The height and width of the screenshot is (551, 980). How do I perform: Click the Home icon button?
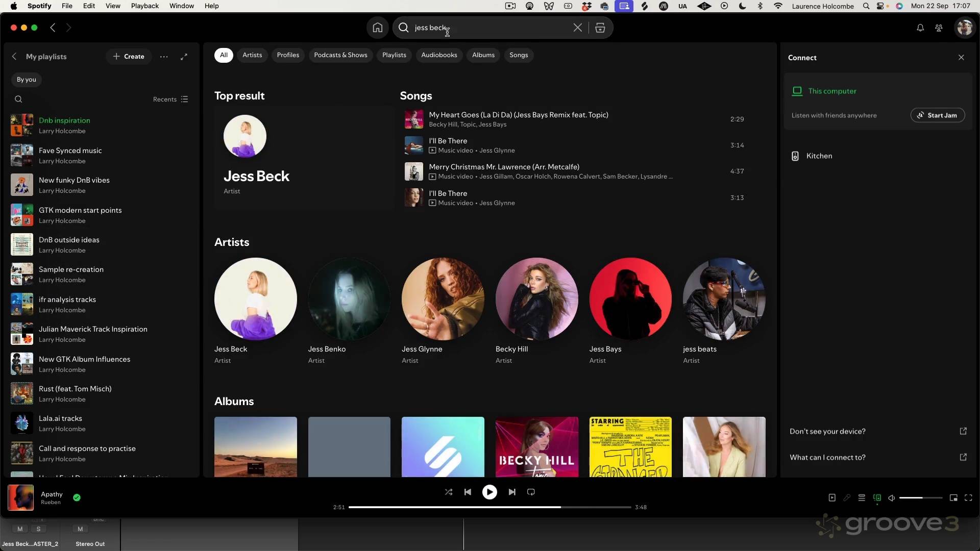click(x=377, y=28)
